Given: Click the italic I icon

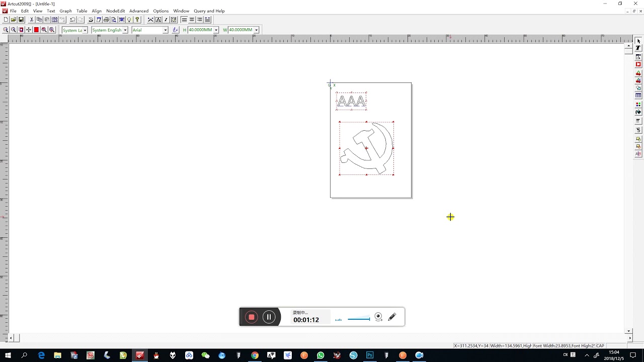Looking at the screenshot, I should click(166, 20).
